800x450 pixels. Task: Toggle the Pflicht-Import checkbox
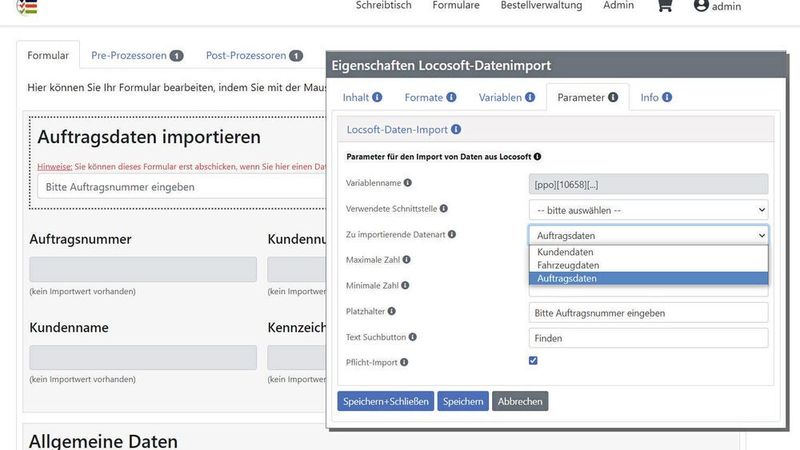pos(533,361)
